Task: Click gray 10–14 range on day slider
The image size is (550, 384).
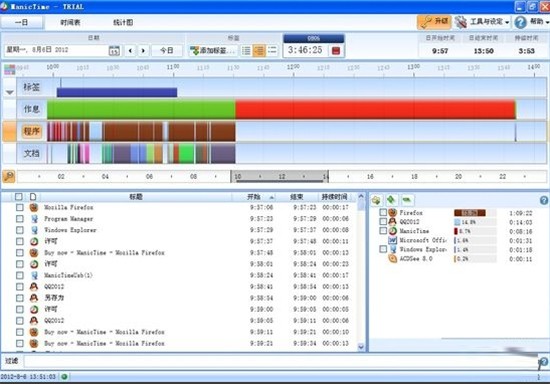Action: pos(280,176)
